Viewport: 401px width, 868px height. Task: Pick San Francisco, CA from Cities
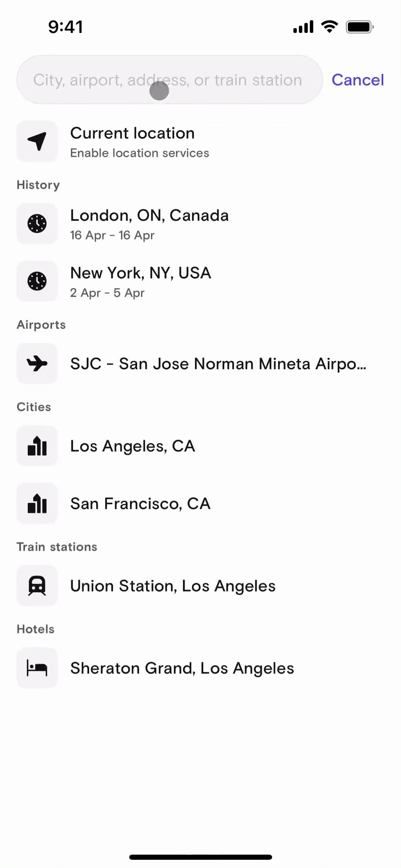coord(140,504)
